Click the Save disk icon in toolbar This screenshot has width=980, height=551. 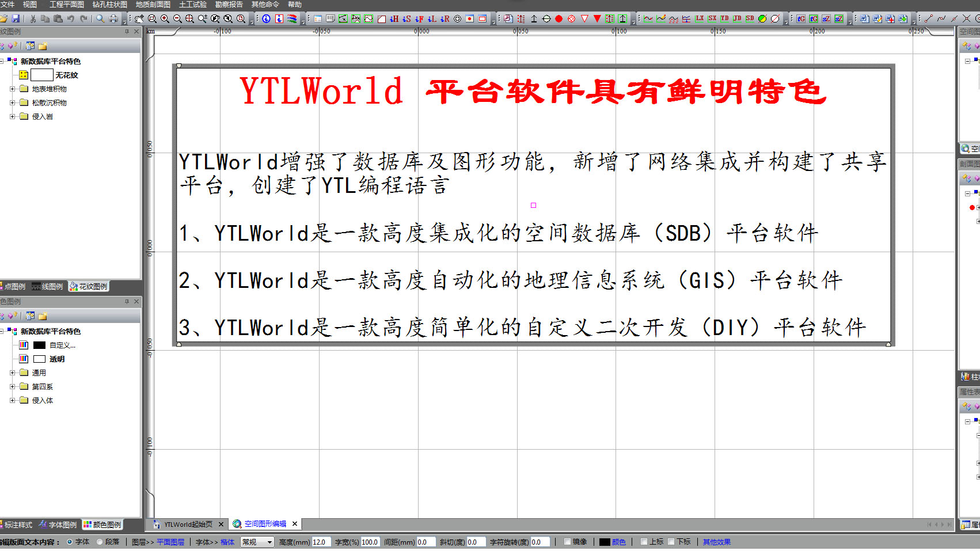pyautogui.click(x=16, y=19)
